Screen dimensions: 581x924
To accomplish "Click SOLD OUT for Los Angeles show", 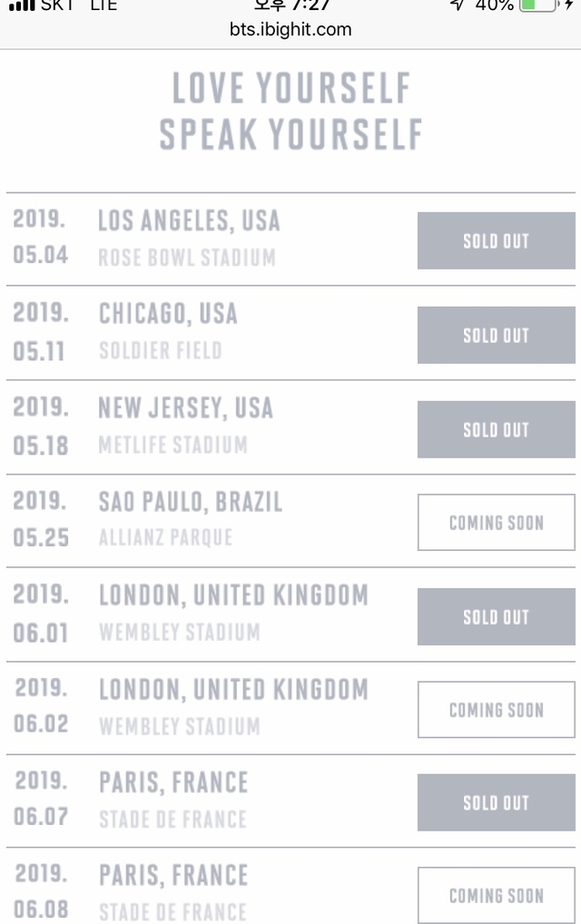I will pyautogui.click(x=496, y=241).
